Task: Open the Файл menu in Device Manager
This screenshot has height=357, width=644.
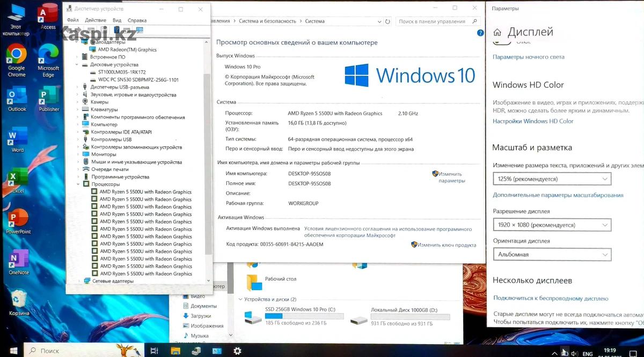Action: pyautogui.click(x=73, y=20)
